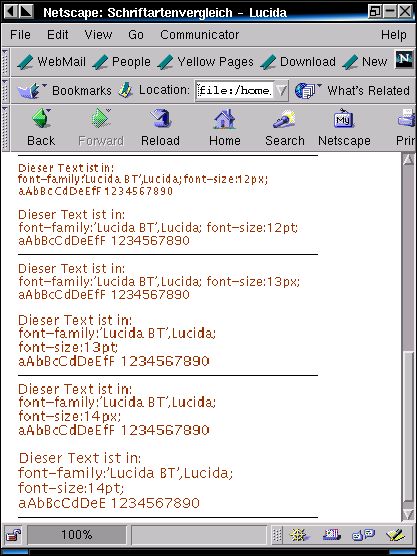This screenshot has height=556, width=417.
Task: Click the 100% progress indicator
Action: pos(77,535)
